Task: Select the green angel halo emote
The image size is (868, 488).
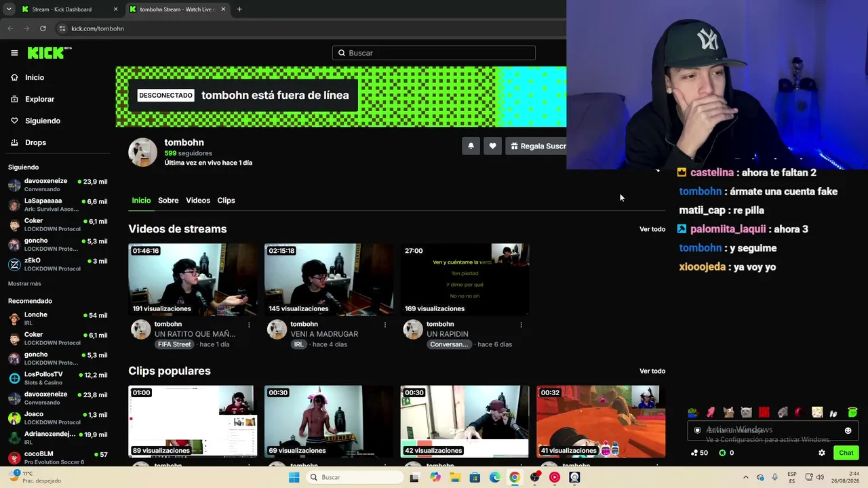Action: pyautogui.click(x=852, y=412)
